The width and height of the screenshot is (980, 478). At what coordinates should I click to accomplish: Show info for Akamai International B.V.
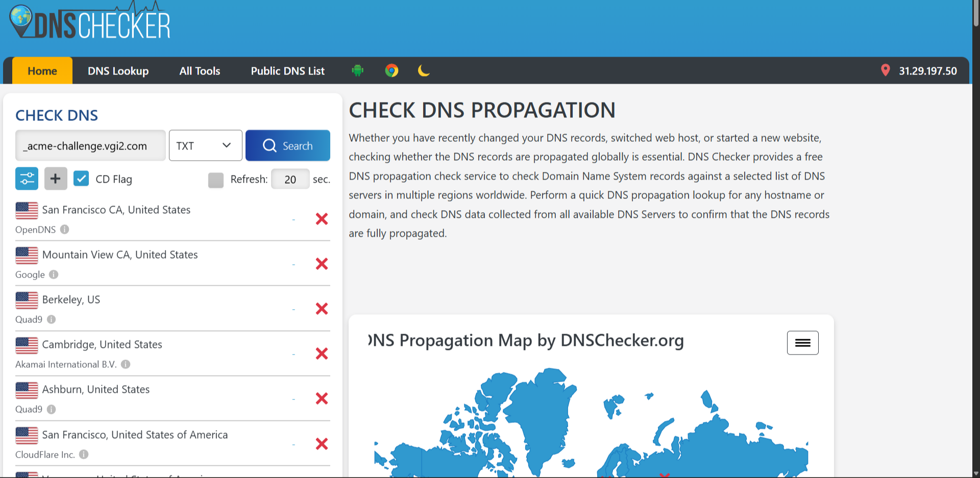coord(126,364)
